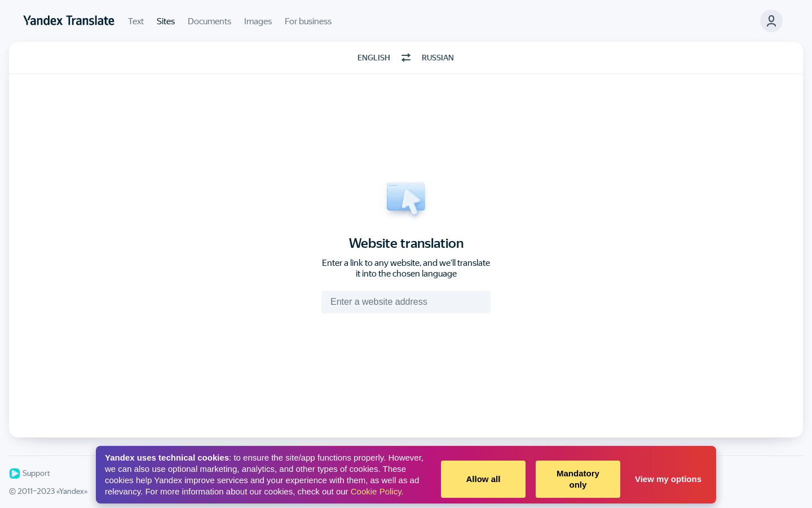Switch to the Text translation tab
Image resolution: width=812 pixels, height=508 pixels.
136,21
